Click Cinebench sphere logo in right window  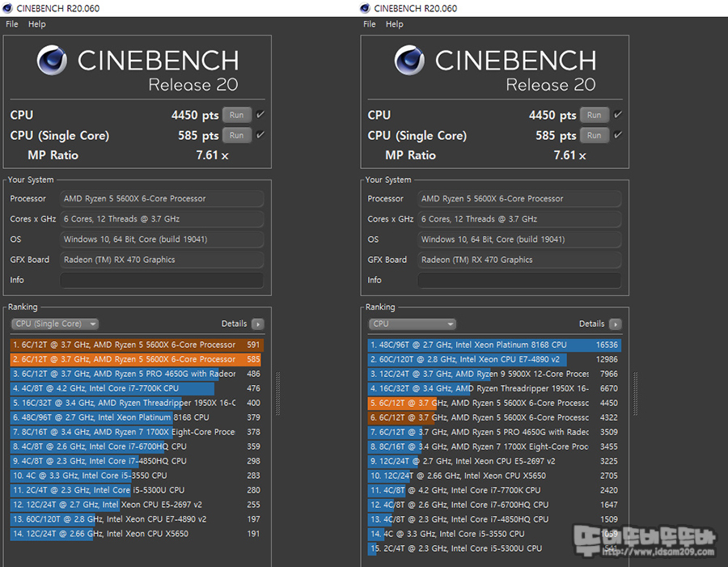point(409,61)
